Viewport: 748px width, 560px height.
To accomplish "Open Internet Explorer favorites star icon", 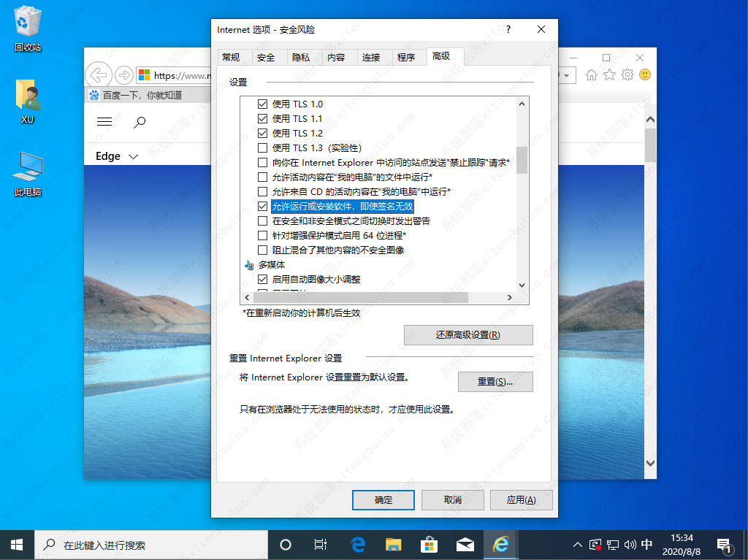I will click(x=609, y=74).
